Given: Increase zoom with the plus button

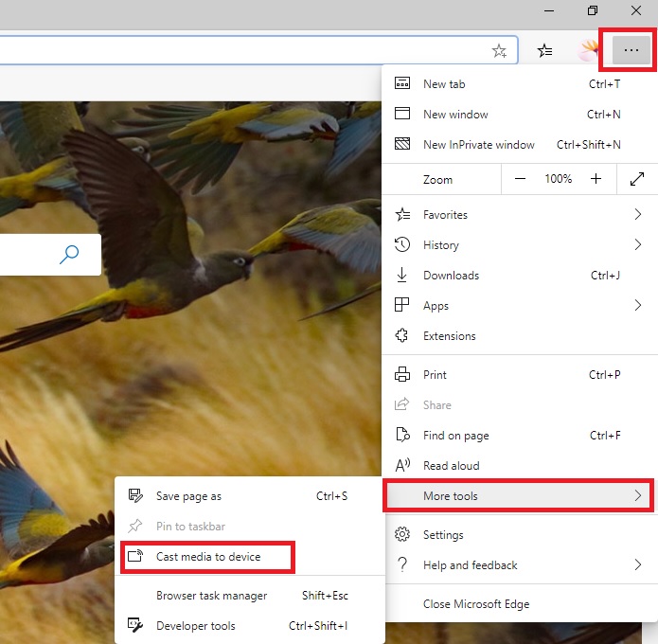Looking at the screenshot, I should point(596,179).
